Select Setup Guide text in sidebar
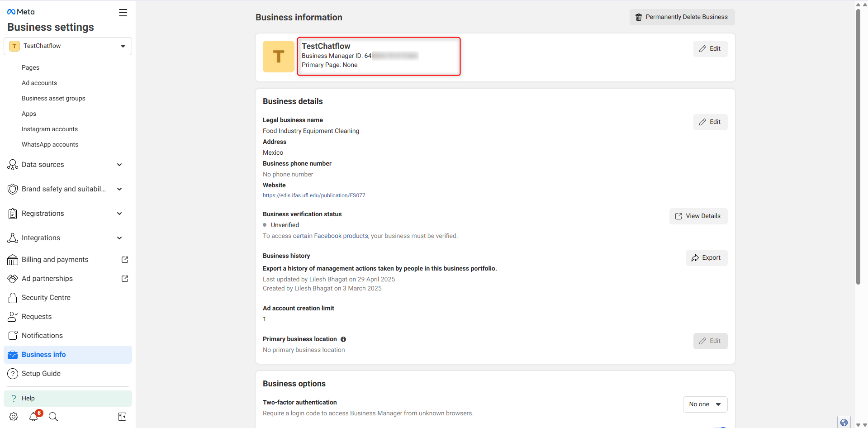868x428 pixels. click(x=41, y=374)
